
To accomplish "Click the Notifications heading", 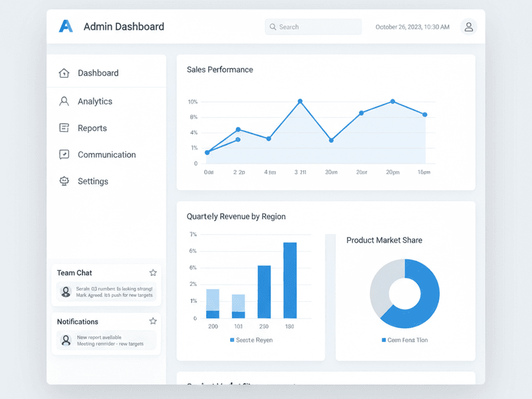I will click(77, 322).
